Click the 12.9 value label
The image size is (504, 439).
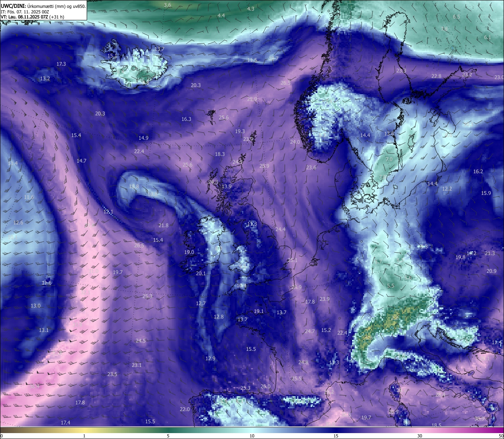pyautogui.click(x=210, y=359)
